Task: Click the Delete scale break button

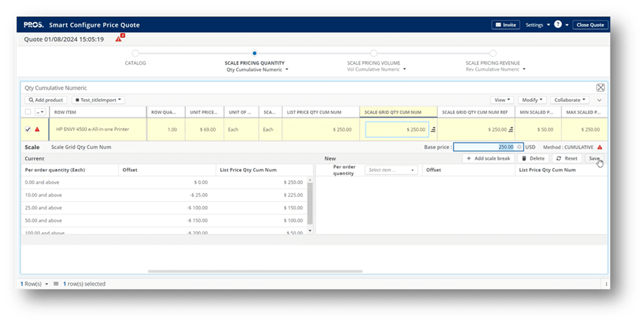Action: pos(533,158)
